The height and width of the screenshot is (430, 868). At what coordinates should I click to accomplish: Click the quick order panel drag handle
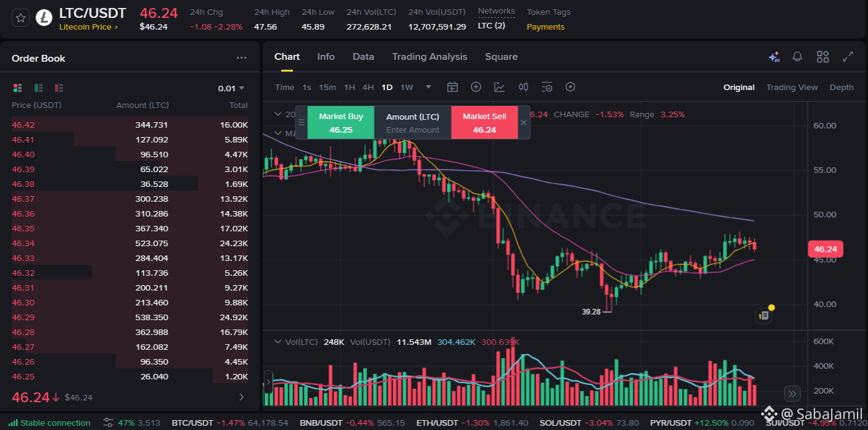(x=302, y=122)
